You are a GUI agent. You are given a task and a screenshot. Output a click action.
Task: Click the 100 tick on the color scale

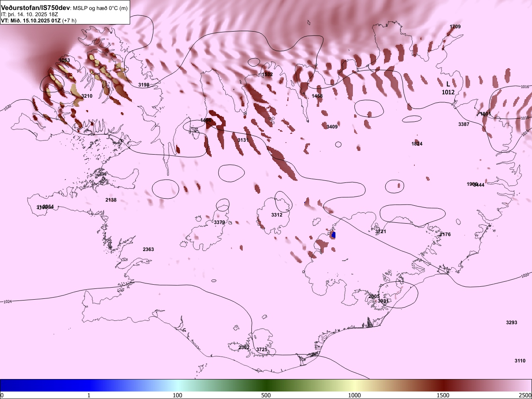coord(177,395)
